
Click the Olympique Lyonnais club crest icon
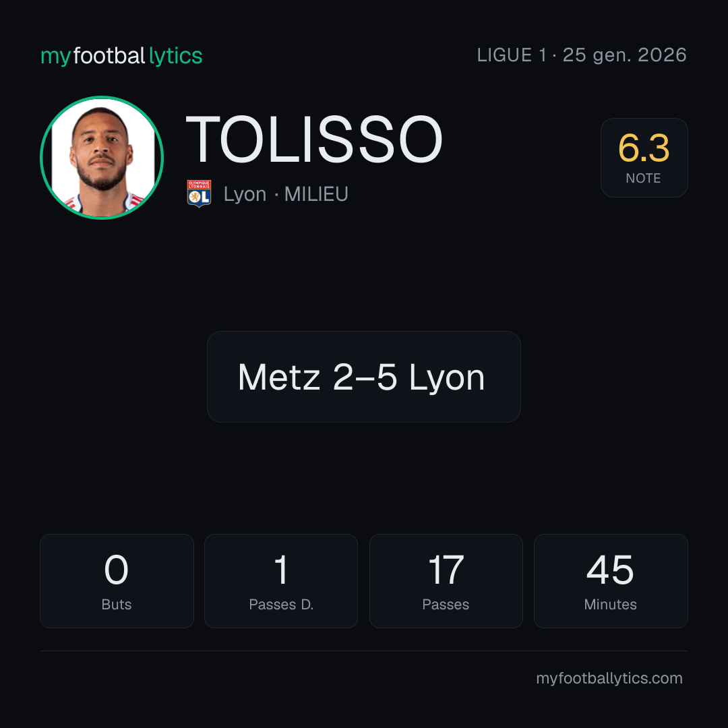click(199, 193)
